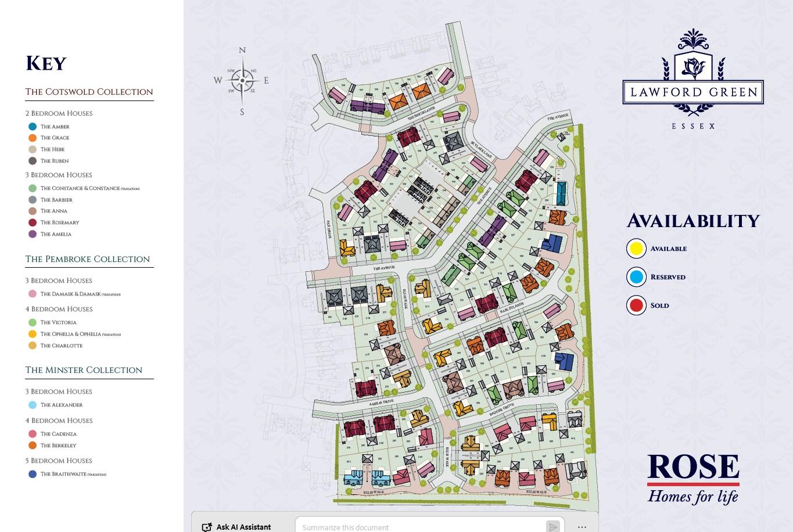Click The Pembroke Collection heading
The width and height of the screenshot is (793, 532).
(x=88, y=259)
